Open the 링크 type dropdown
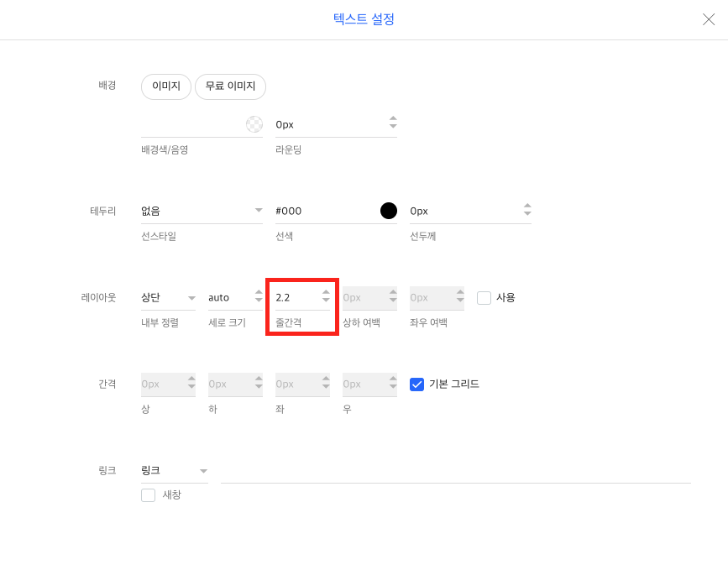 tap(175, 470)
